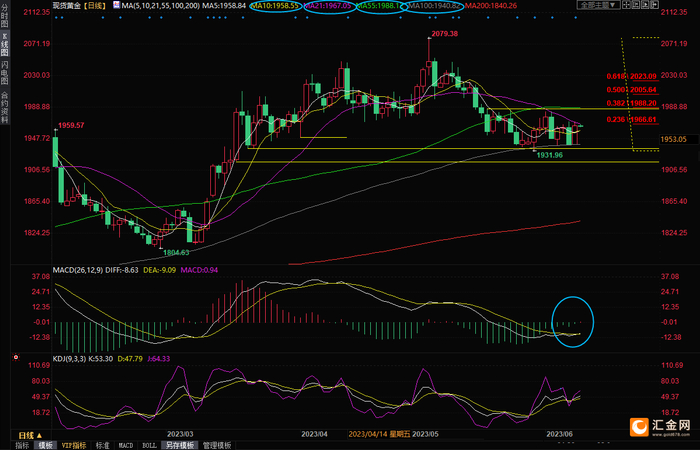Select the 模板 bottom tab
Image resolution: width=700 pixels, height=450 pixels.
[45, 446]
